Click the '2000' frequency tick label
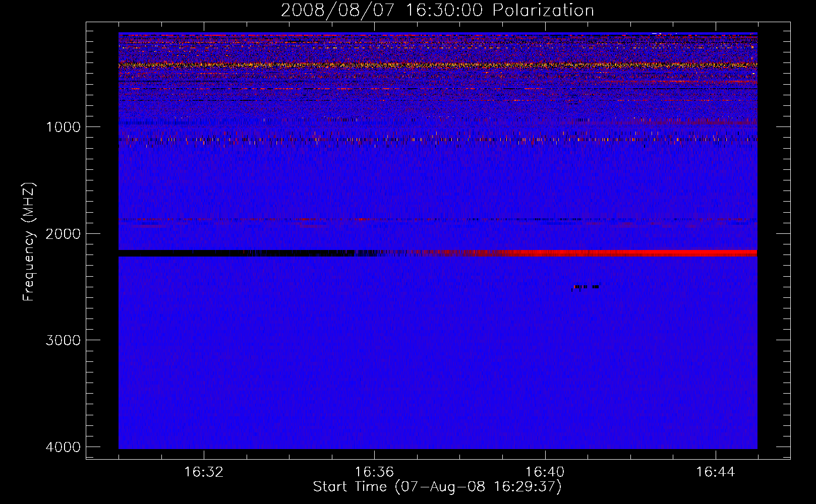This screenshot has height=504, width=816. coord(63,233)
